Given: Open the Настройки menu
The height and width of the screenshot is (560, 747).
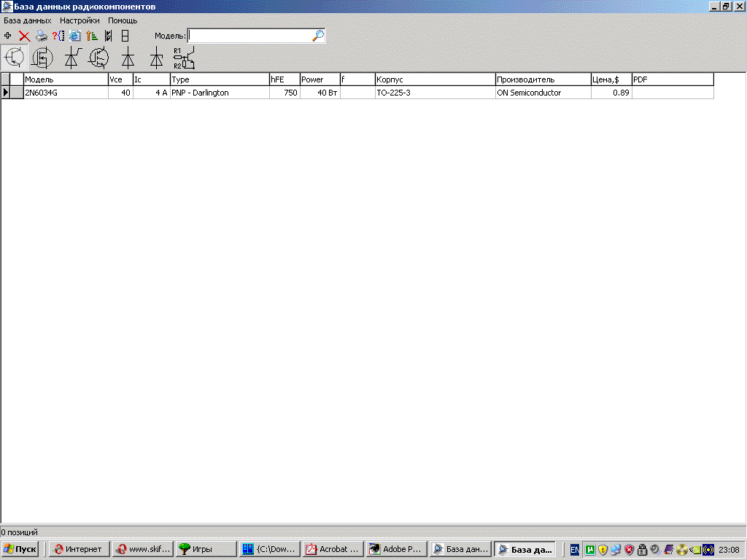Looking at the screenshot, I should pos(80,20).
